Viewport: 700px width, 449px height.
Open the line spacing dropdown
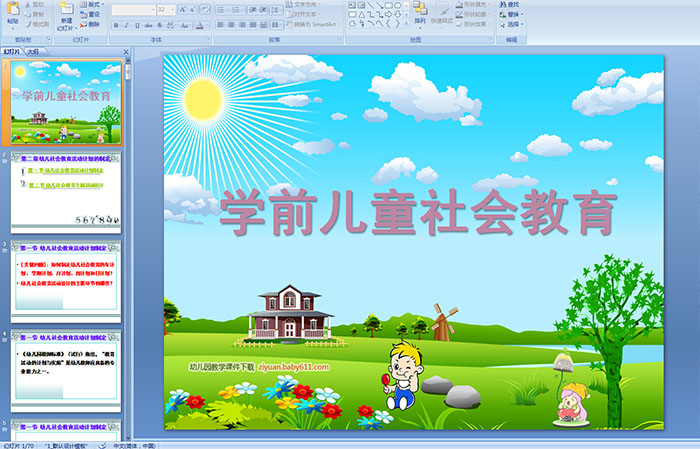[x=276, y=9]
